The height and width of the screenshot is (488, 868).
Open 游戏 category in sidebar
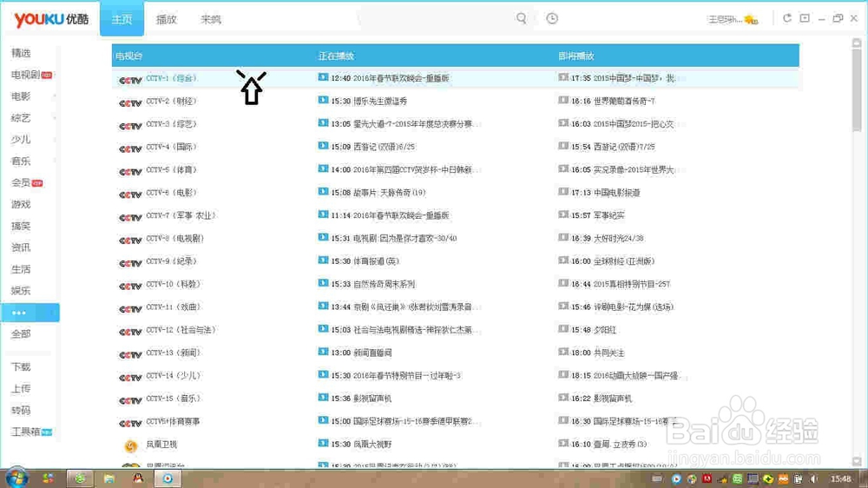pyautogui.click(x=21, y=204)
